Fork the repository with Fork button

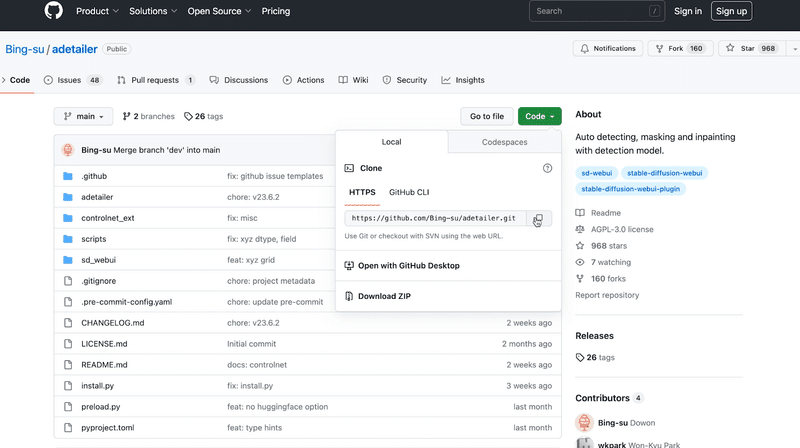tap(680, 48)
